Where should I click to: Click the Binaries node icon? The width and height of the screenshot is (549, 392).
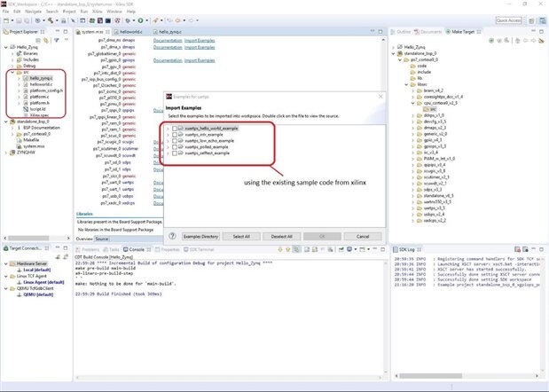coord(20,52)
